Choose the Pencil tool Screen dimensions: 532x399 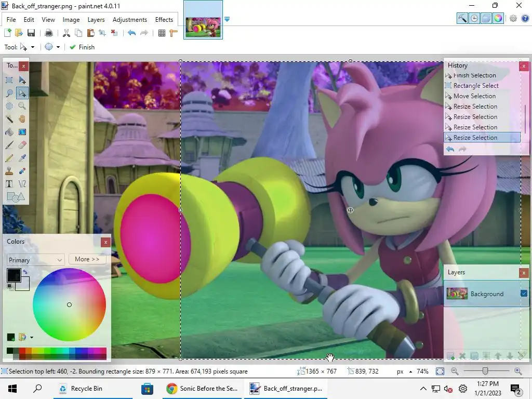9,158
